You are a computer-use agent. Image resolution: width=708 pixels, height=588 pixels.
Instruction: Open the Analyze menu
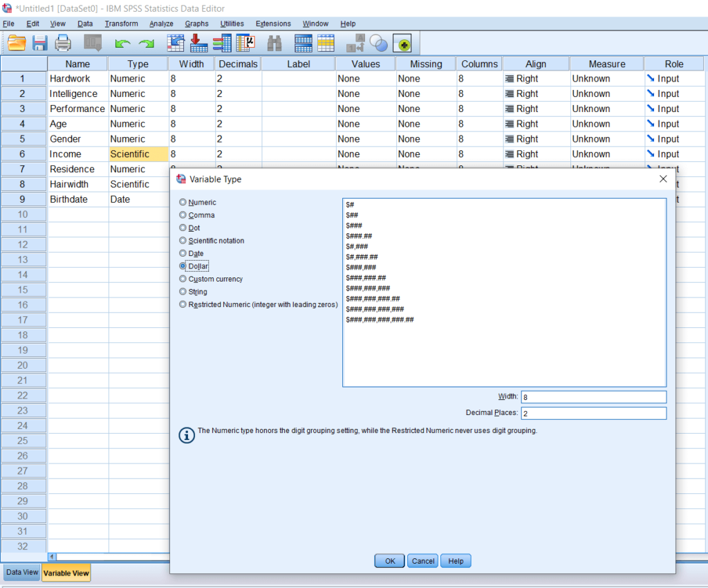pyautogui.click(x=161, y=23)
